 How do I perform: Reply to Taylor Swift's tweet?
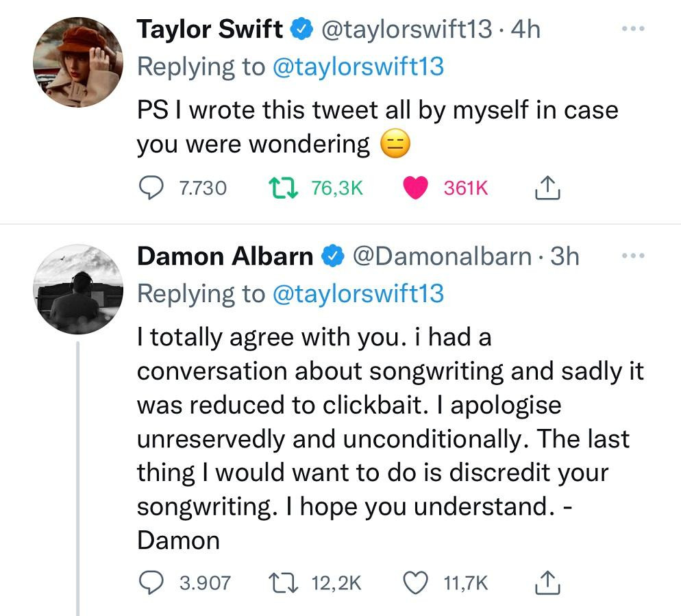point(152,186)
